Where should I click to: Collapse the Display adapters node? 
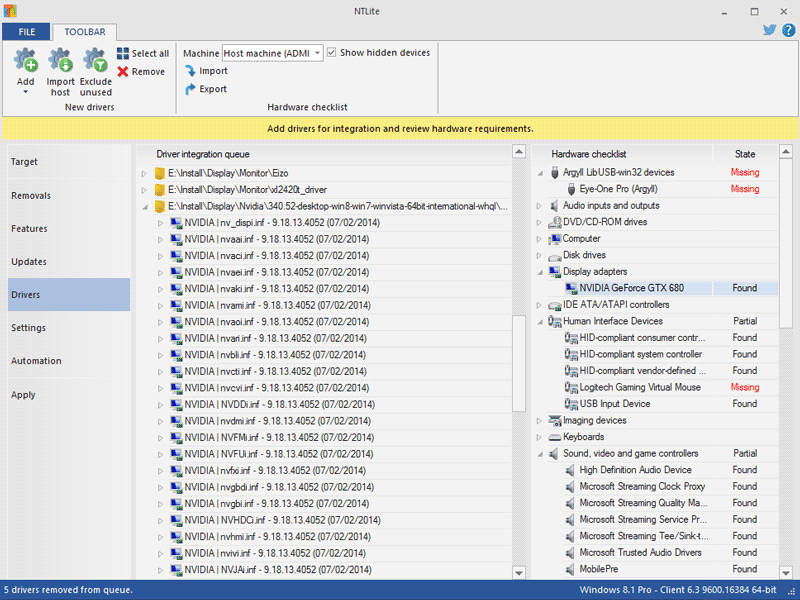click(540, 272)
